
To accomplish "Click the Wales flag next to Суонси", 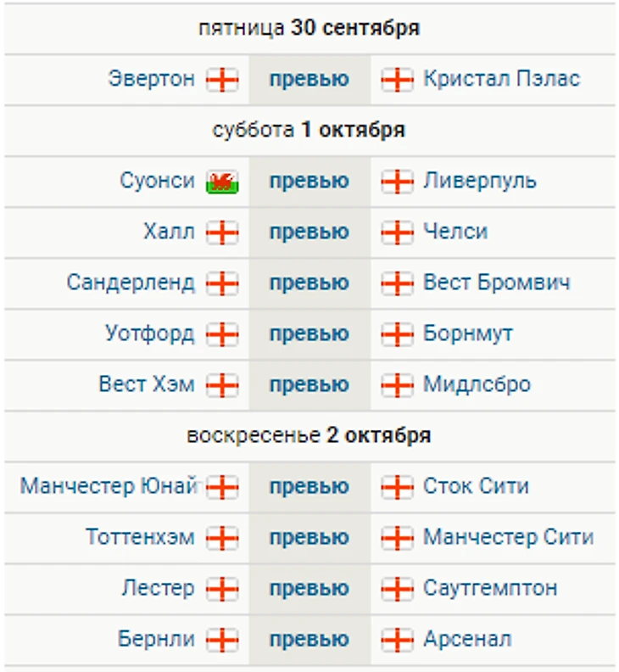I will coord(222,182).
